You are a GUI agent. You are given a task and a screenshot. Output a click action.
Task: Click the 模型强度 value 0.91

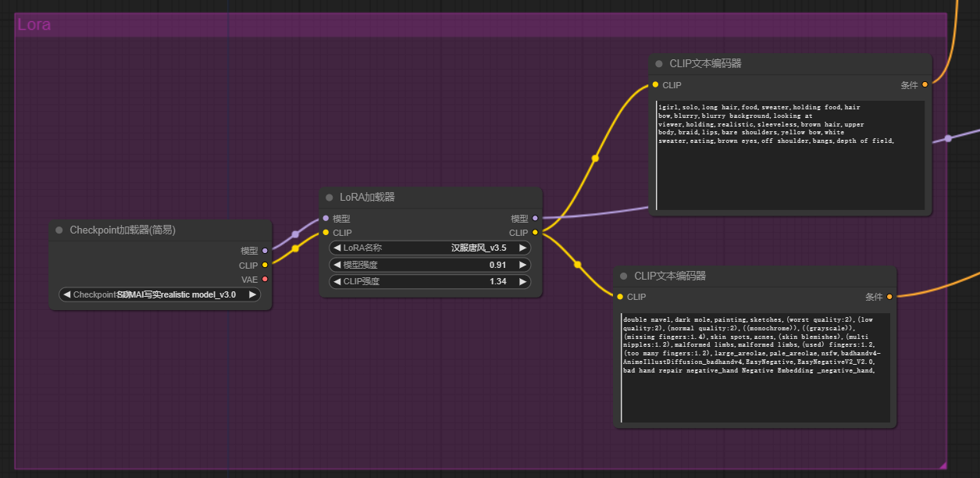[x=497, y=265]
